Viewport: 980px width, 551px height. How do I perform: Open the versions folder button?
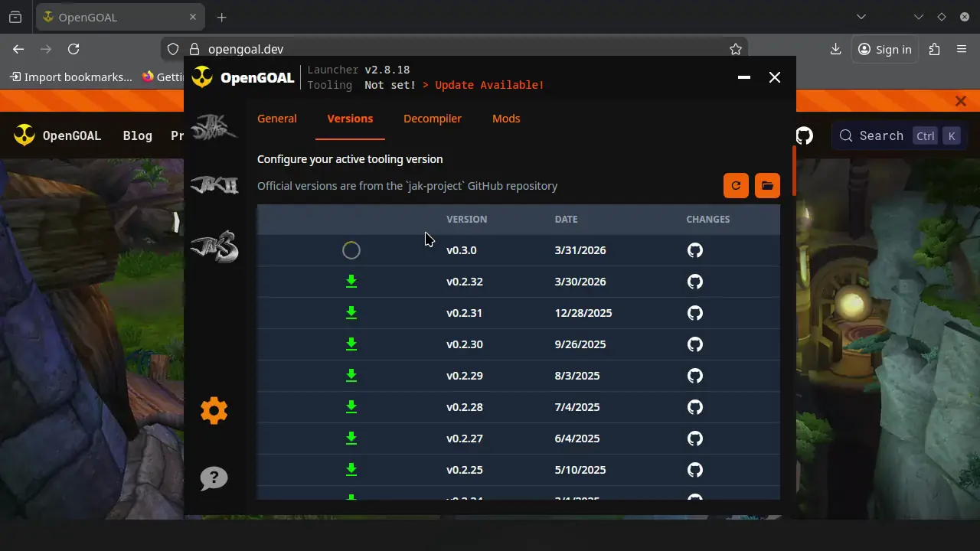[767, 185]
